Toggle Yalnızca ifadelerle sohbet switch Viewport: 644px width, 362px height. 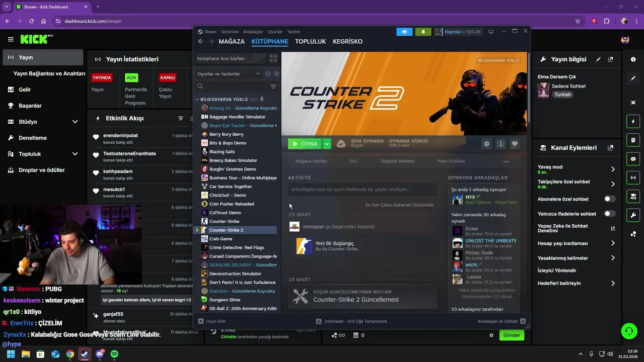609,214
